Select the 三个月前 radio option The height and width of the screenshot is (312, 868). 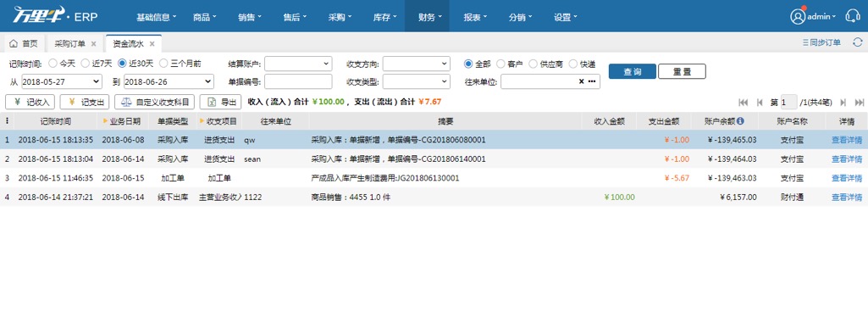pos(164,64)
